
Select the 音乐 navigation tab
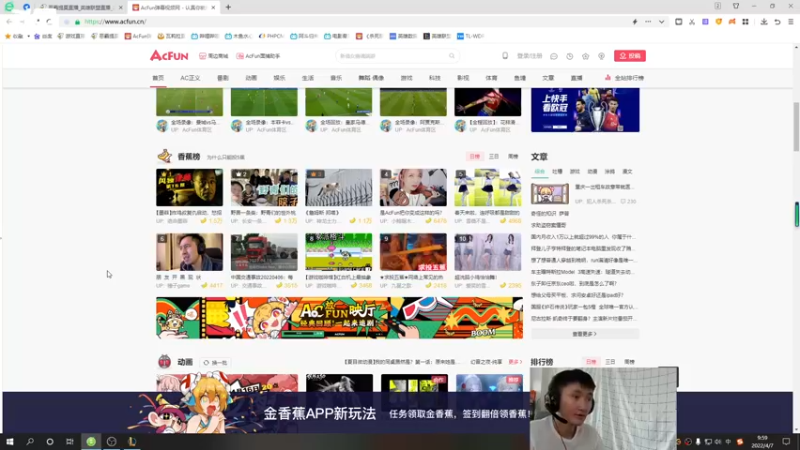336,78
